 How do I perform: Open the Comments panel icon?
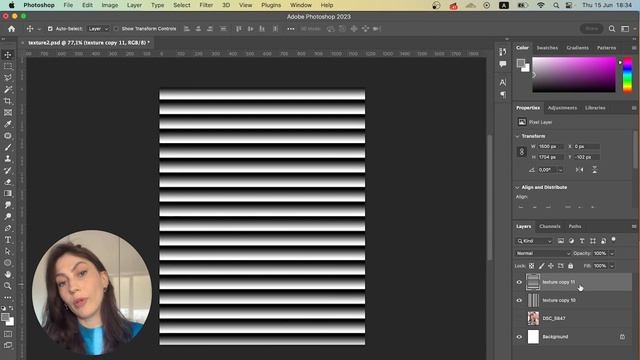point(503,64)
